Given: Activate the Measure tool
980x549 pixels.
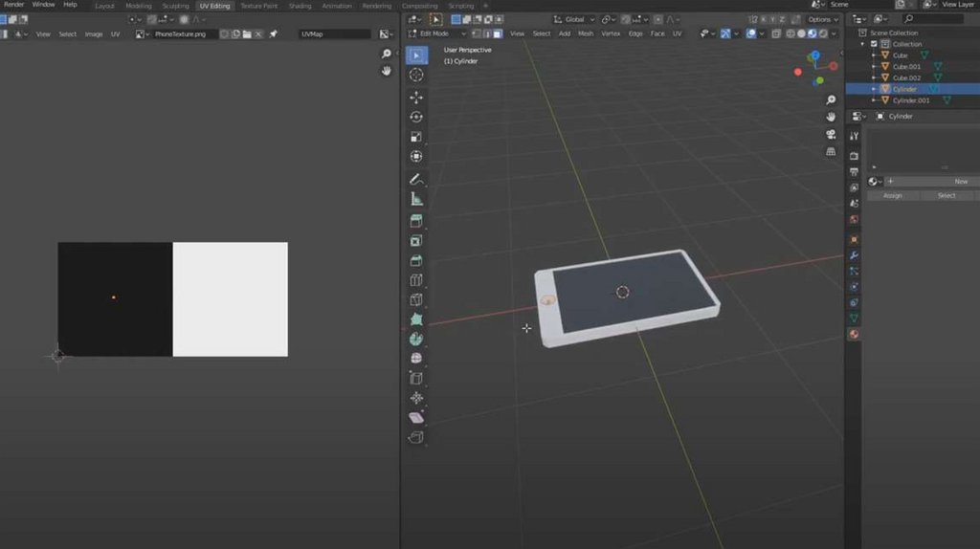Looking at the screenshot, I should coord(416,199).
